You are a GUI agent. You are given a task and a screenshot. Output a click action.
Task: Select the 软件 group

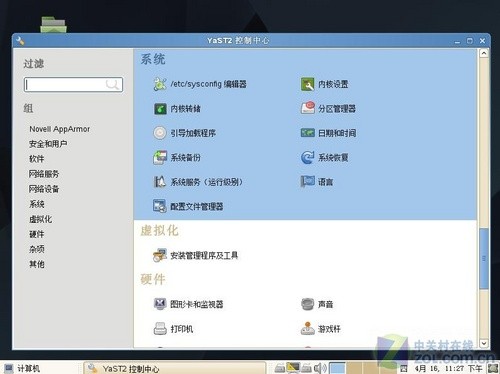pos(37,159)
